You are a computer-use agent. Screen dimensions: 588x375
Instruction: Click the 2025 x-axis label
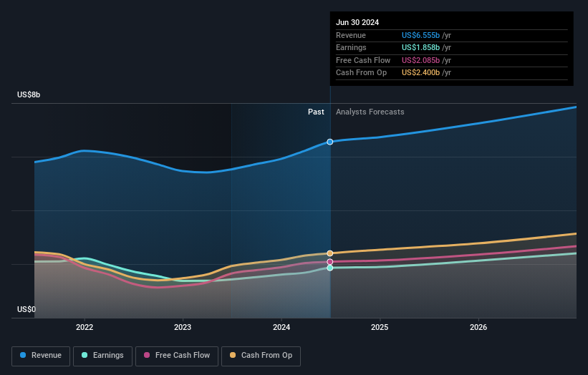click(x=380, y=327)
